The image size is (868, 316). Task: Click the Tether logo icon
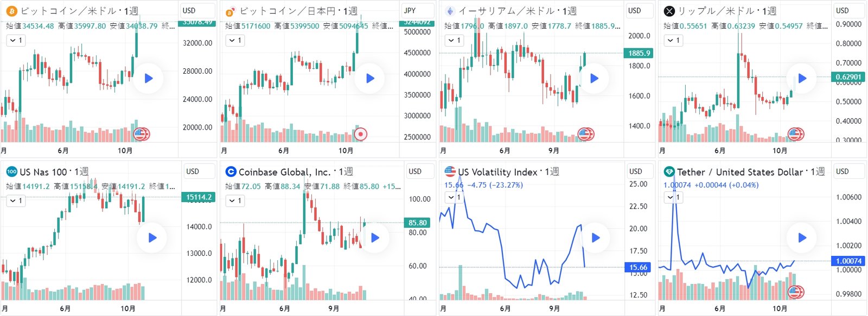[x=669, y=172]
